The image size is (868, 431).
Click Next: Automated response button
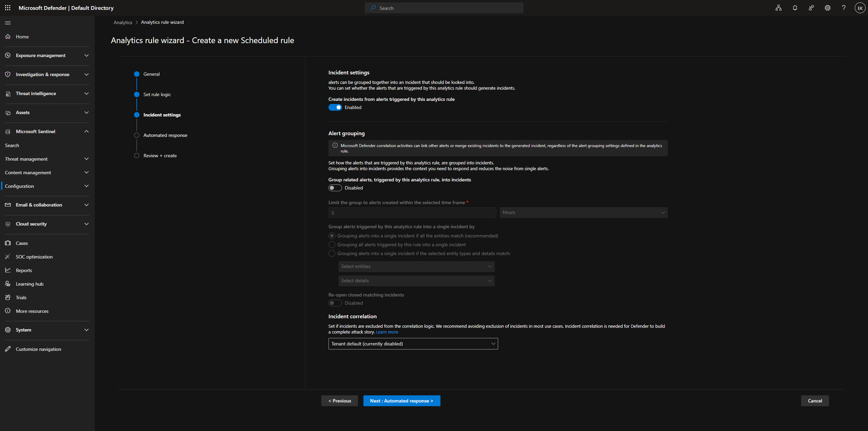(x=401, y=401)
